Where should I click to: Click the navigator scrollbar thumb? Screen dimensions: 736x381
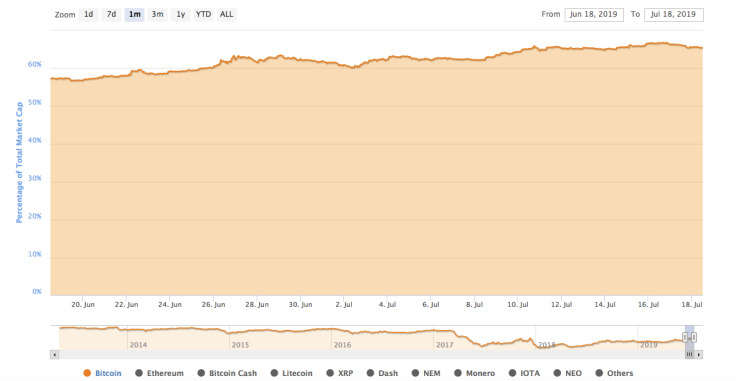[689, 355]
